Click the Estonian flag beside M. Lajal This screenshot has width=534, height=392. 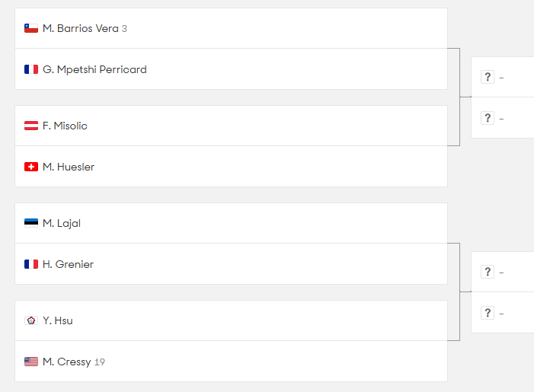[x=31, y=223]
